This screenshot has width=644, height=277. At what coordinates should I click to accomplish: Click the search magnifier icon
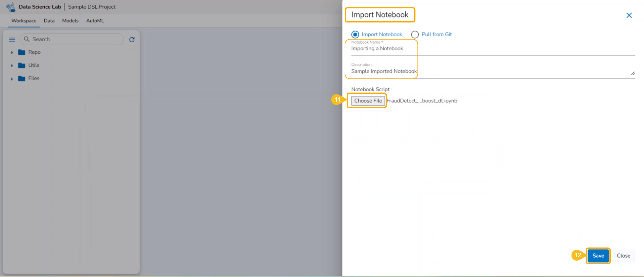pyautogui.click(x=27, y=39)
